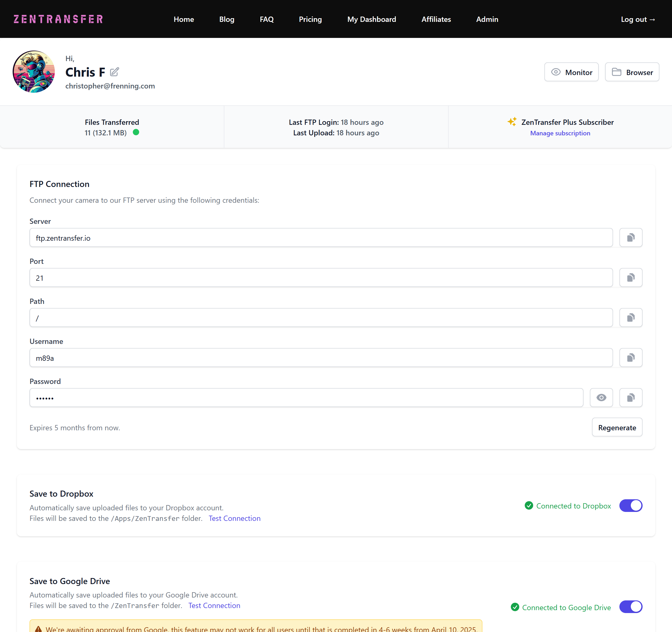Click the pencil icon beside Chris F
Screen dimensions: 672x632
click(115, 72)
